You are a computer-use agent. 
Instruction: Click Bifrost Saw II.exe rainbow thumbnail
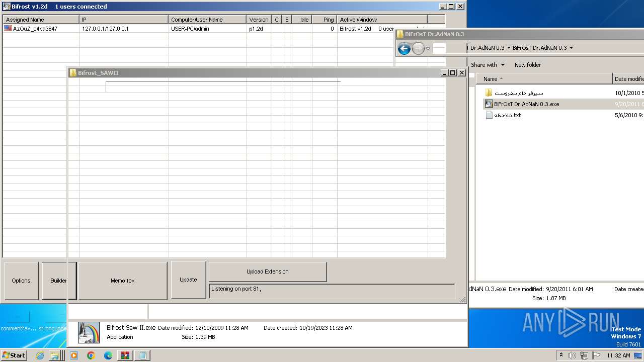click(89, 332)
